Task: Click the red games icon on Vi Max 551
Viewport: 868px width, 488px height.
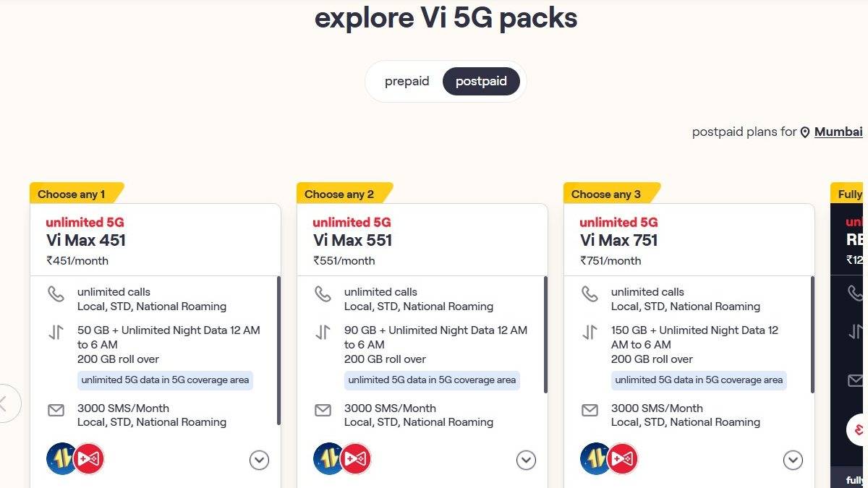Action: [x=357, y=458]
